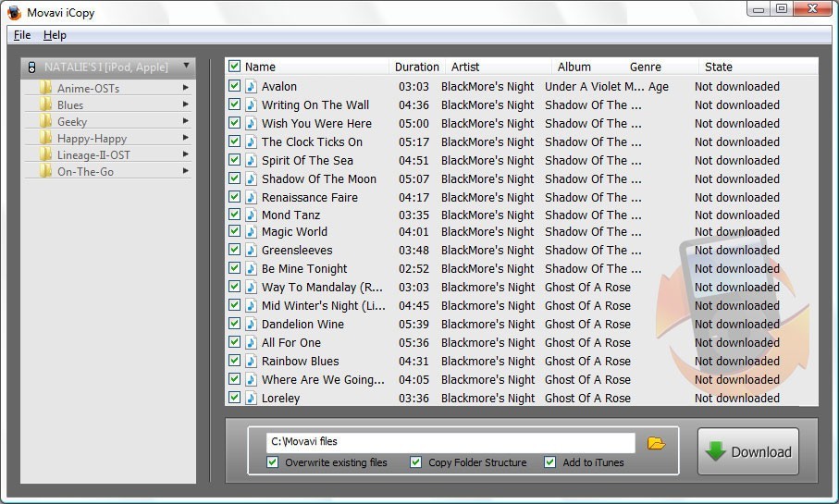
Task: Click the Blues playlist folder icon
Action: 46,104
